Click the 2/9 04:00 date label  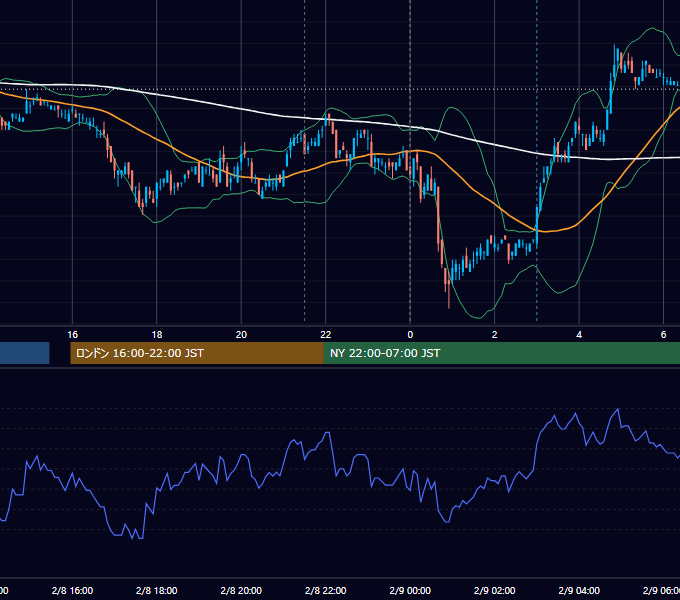(579, 591)
